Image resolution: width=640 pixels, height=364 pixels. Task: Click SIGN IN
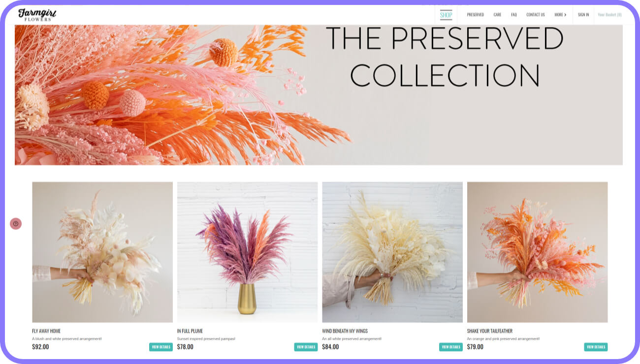pos(583,15)
